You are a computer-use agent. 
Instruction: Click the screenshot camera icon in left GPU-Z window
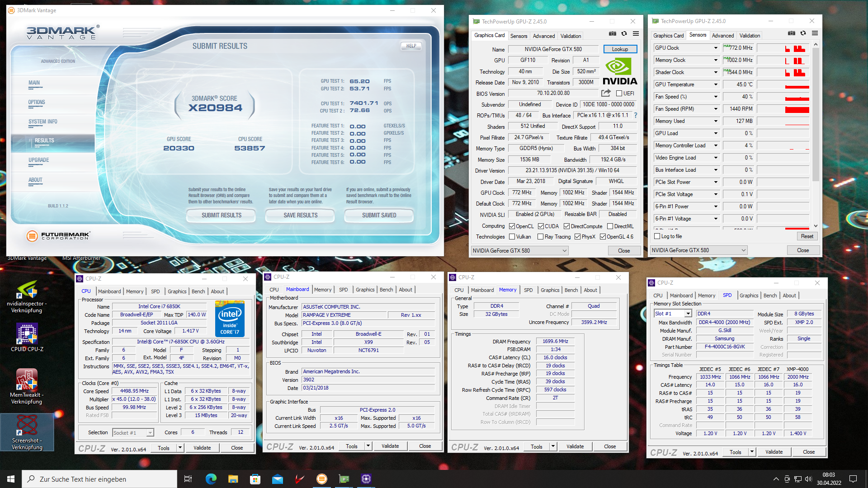(612, 33)
